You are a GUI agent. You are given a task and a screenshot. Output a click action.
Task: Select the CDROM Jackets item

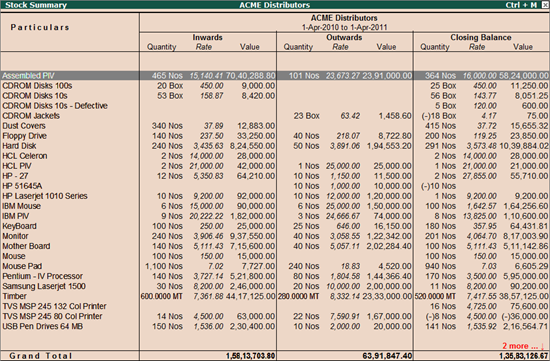pos(31,116)
